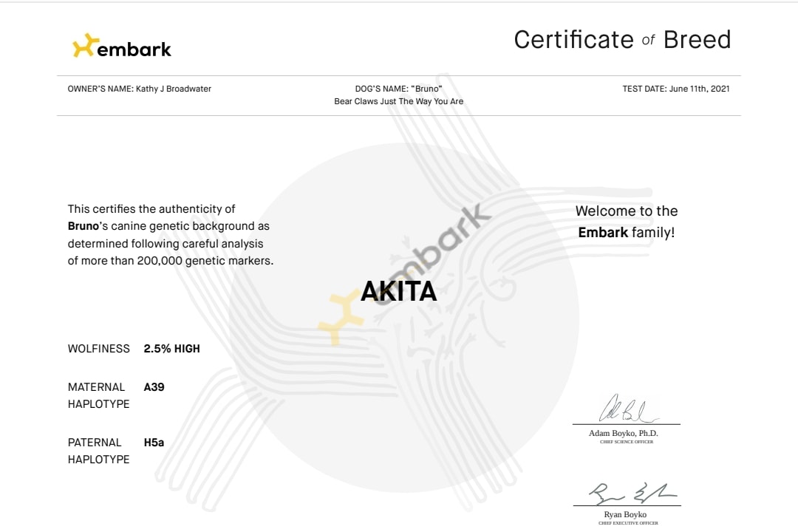Select the 'Certificate of Breed' title
798x532 pixels.
622,40
